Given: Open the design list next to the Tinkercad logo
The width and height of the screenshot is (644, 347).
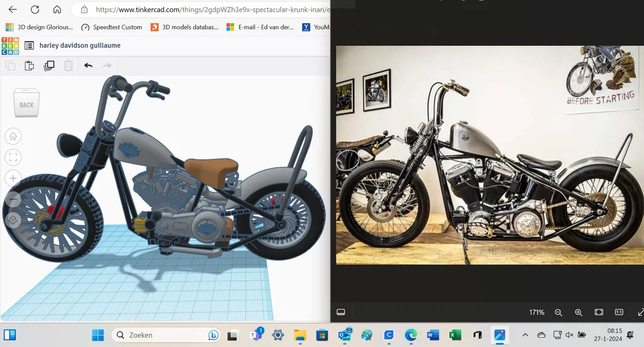Looking at the screenshot, I should (29, 45).
